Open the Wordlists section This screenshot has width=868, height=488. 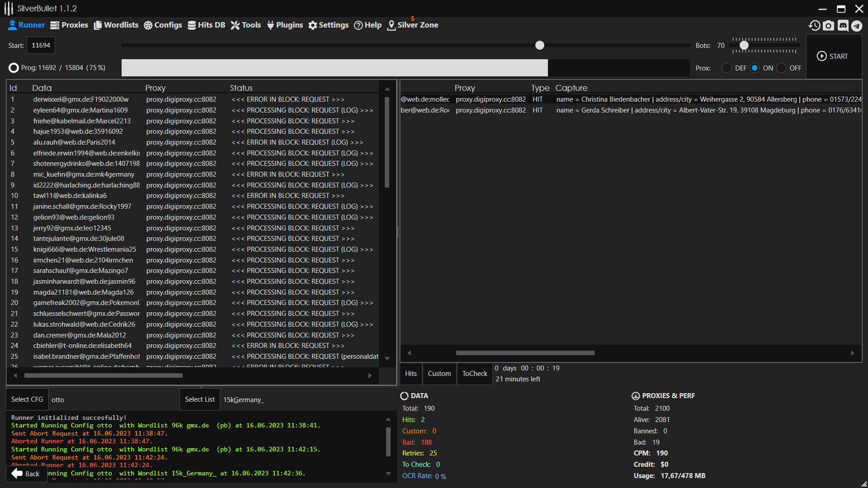(116, 25)
